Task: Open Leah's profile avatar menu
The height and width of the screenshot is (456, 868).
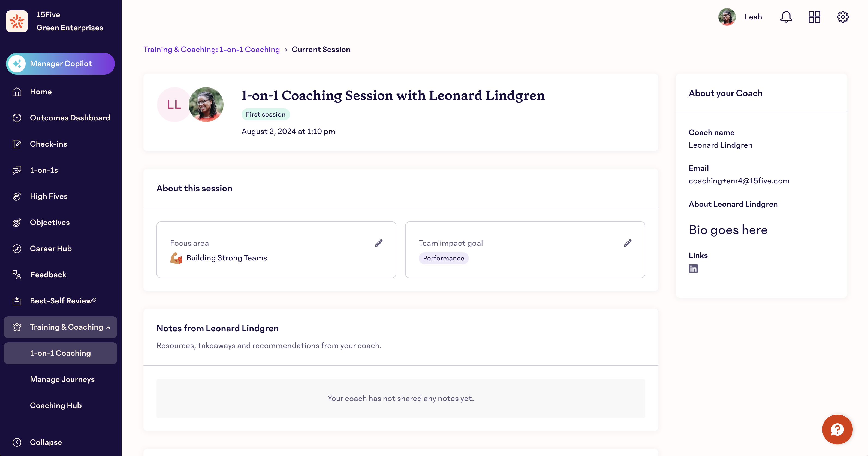Action: 727,17
